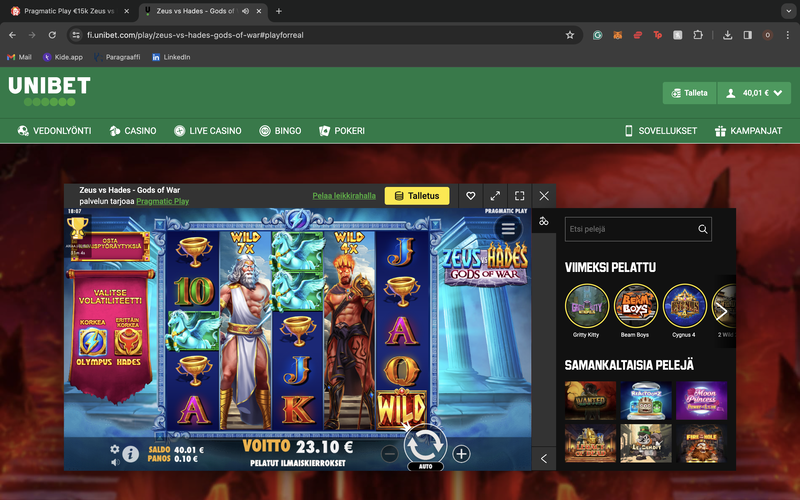Go to Bingo section
Image resolution: width=800 pixels, height=500 pixels.
[280, 131]
